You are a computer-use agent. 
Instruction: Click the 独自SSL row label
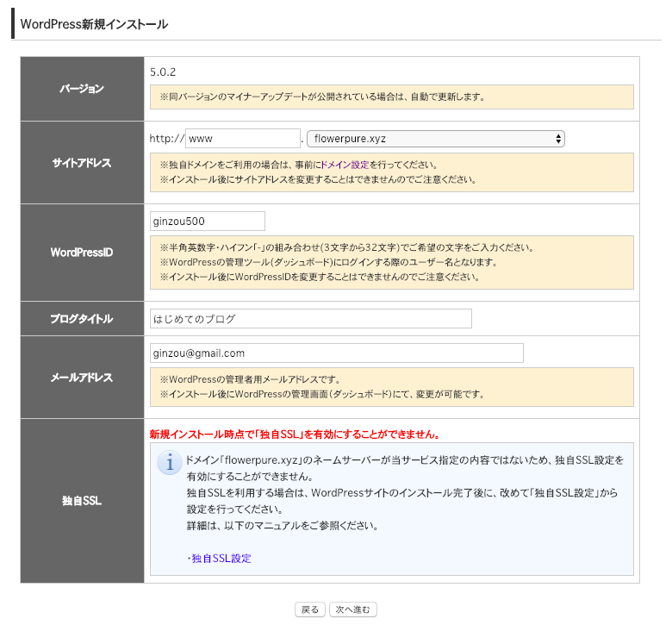pyautogui.click(x=82, y=501)
